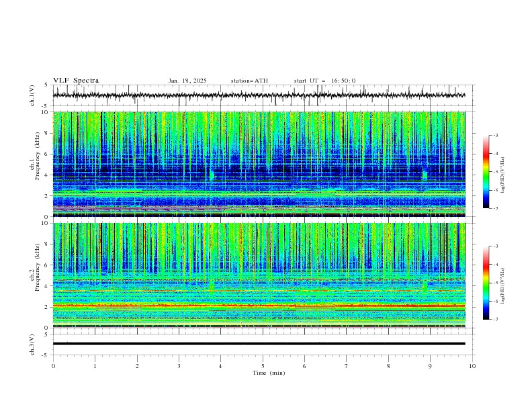Click the "-5" tick on ch.3(V) axis
This screenshot has width=532, height=411.
click(x=46, y=355)
